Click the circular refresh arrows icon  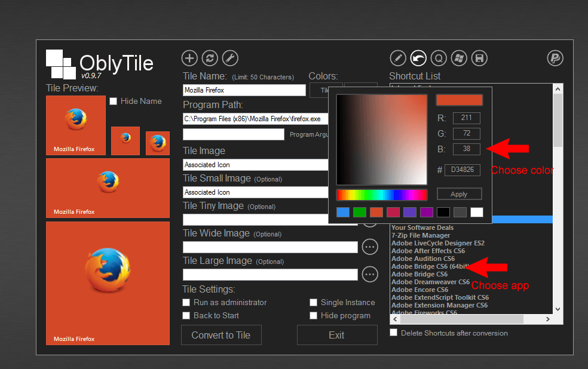210,58
